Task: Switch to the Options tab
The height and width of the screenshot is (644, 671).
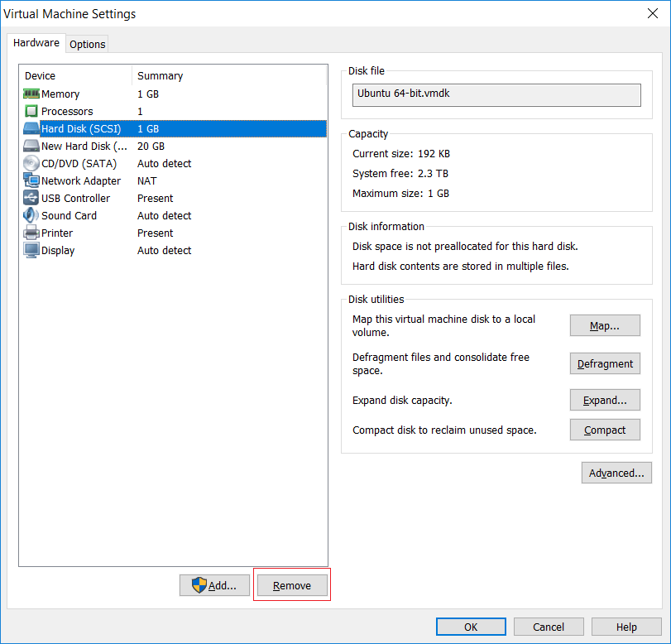Action: (88, 44)
